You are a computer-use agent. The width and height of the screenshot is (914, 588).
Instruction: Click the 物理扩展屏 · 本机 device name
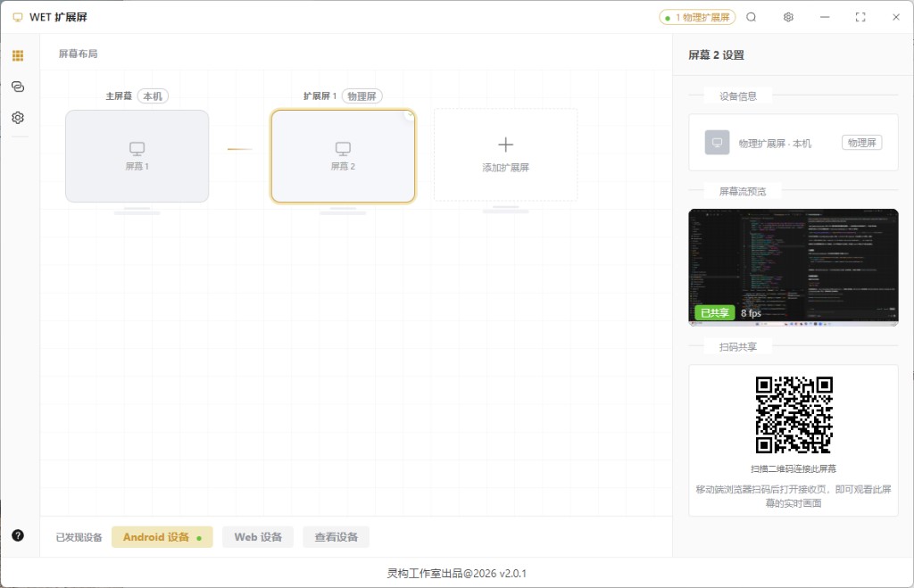pyautogui.click(x=775, y=144)
